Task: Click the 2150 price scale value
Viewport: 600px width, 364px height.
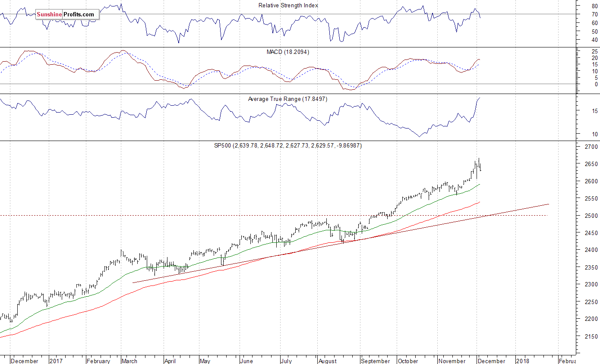Action: pyautogui.click(x=592, y=336)
